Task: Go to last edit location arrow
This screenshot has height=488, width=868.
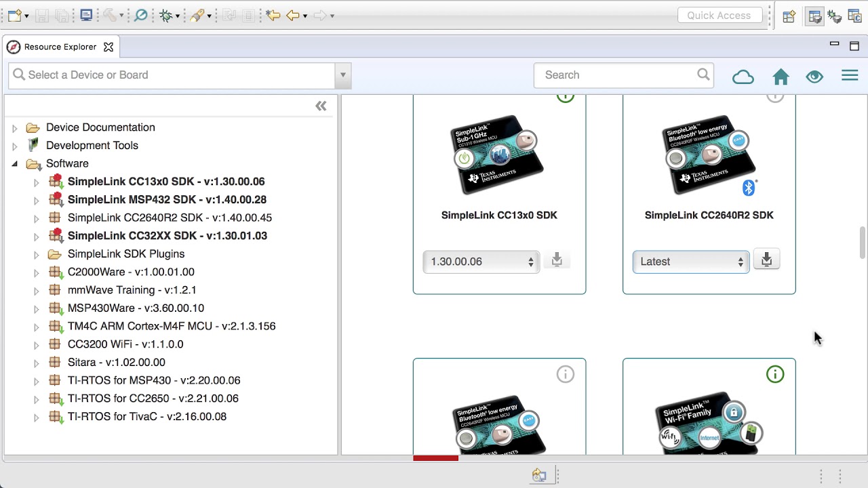Action: coord(273,15)
